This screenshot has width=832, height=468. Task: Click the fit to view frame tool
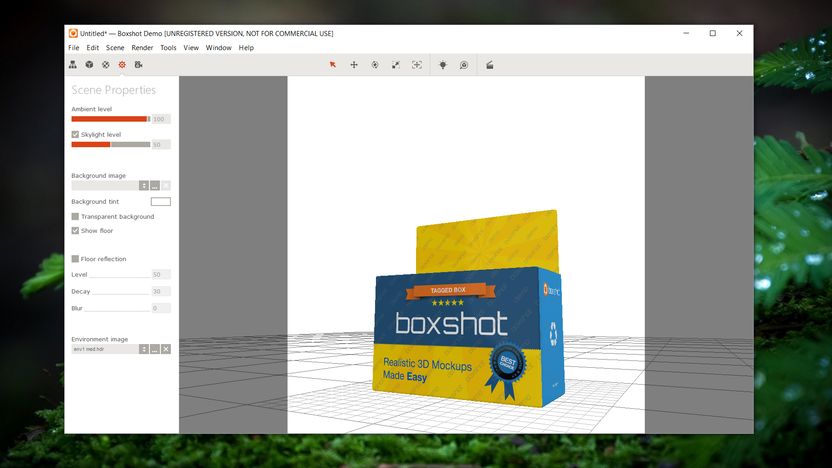(417, 65)
